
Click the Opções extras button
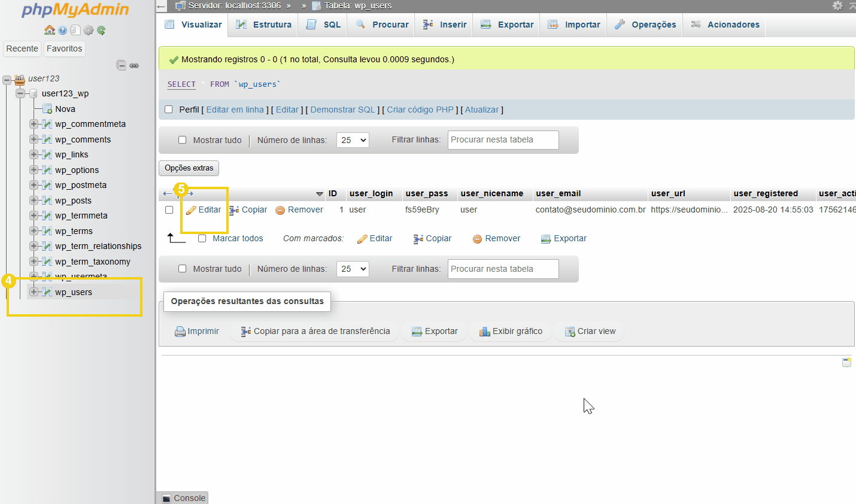coord(189,168)
